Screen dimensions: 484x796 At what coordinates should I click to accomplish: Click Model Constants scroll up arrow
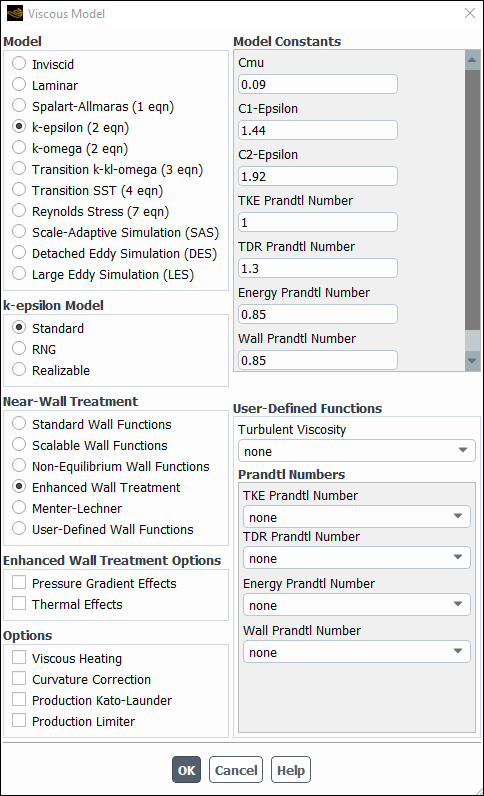click(x=472, y=60)
